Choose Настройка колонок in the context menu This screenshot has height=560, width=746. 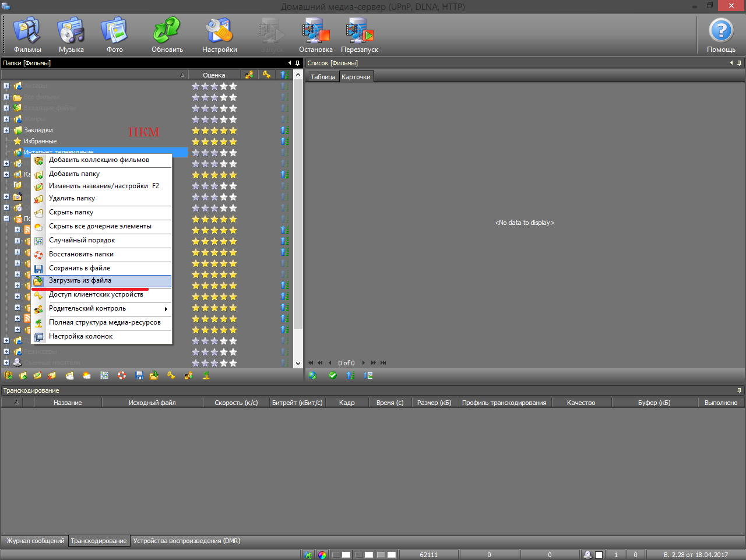tap(101, 336)
